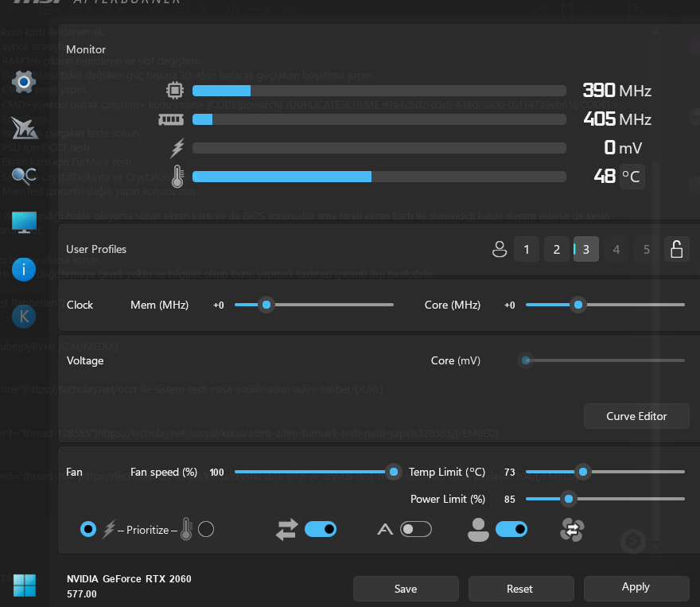
Task: Open the Curve Editor
Action: 636,416
